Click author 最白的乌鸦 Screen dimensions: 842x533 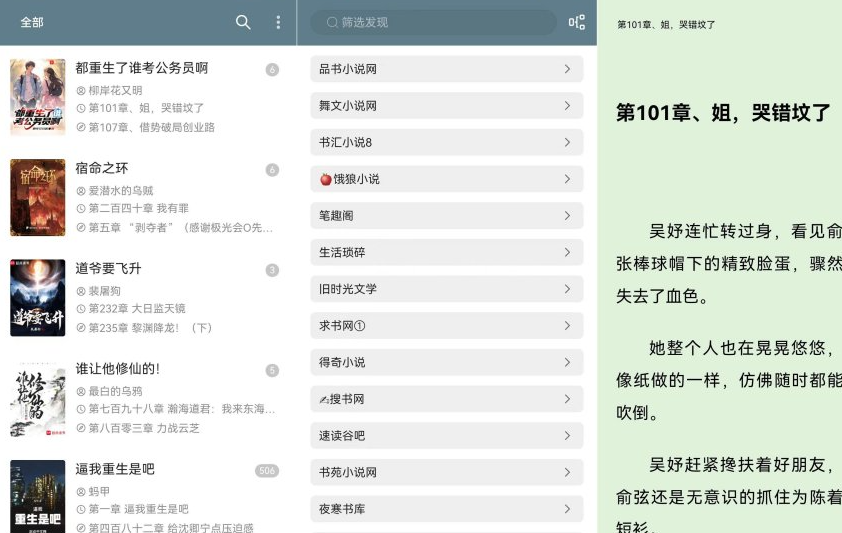(115, 391)
